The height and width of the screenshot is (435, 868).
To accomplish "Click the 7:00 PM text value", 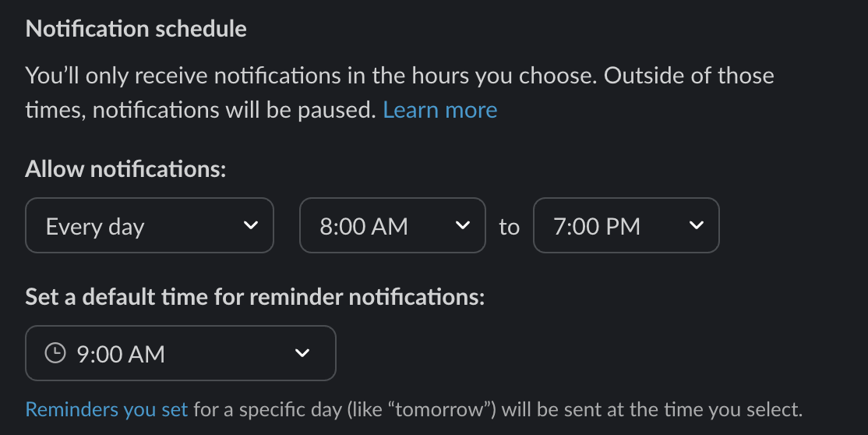I will coord(597,227).
